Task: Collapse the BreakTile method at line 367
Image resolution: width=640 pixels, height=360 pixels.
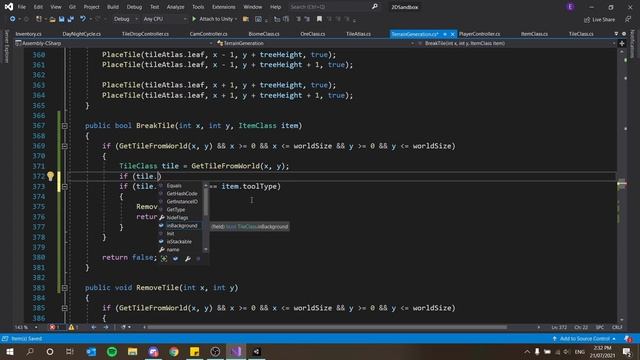Action: (64, 126)
